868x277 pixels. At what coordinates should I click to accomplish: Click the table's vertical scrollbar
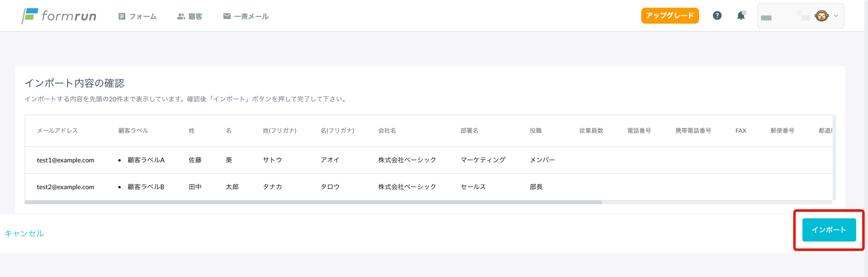tap(834, 157)
